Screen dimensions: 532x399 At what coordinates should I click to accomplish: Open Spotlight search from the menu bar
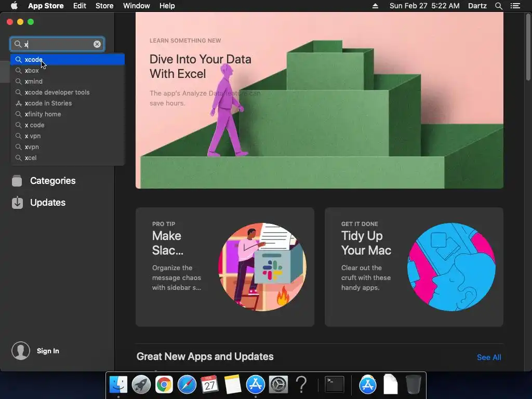[x=498, y=6]
